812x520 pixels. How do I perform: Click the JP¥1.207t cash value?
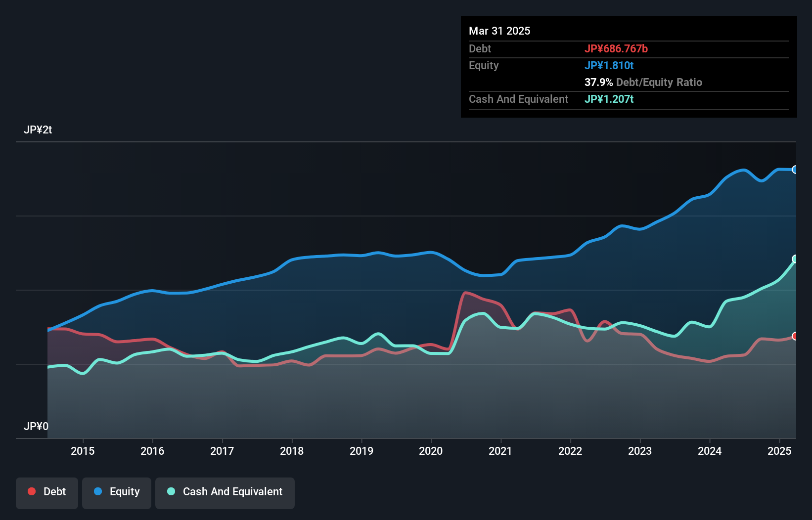[609, 99]
